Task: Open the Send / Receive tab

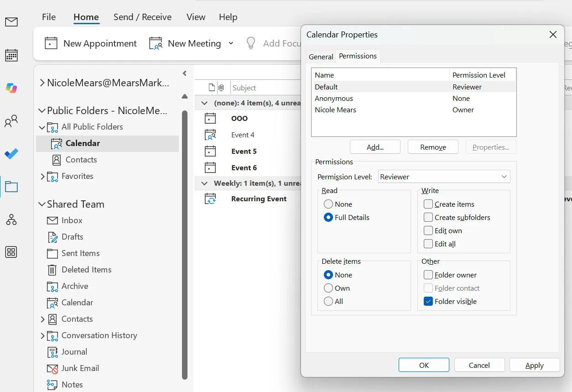Action: coord(142,17)
